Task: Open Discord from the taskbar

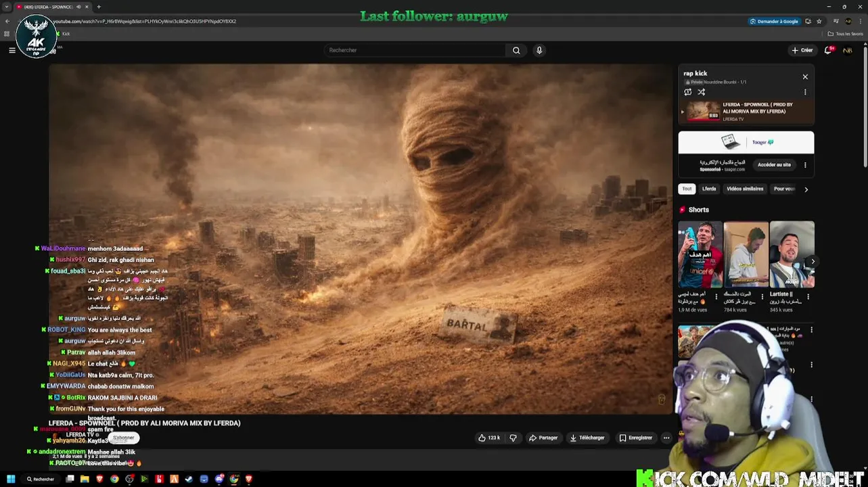Action: click(x=219, y=479)
